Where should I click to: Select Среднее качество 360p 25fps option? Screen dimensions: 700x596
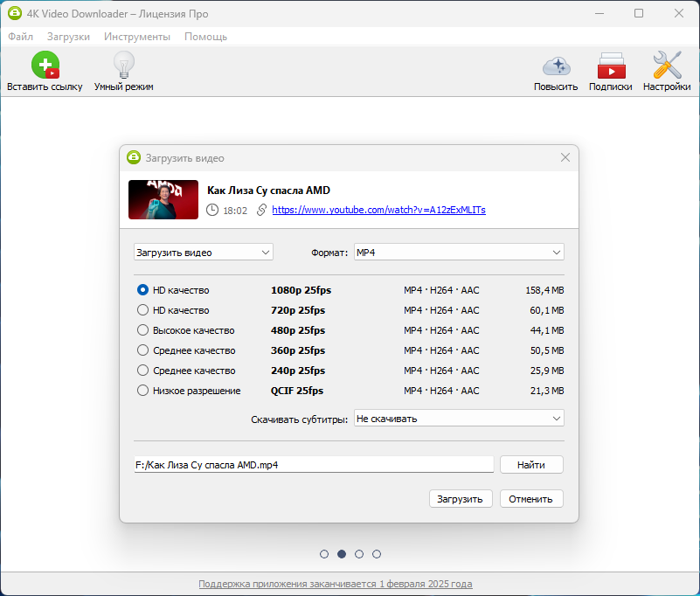[x=142, y=350]
